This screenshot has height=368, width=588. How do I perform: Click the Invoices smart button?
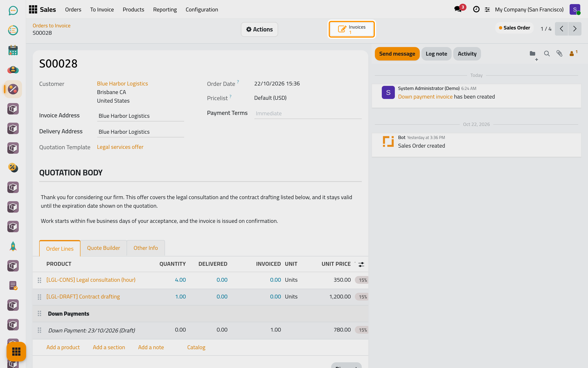(352, 29)
